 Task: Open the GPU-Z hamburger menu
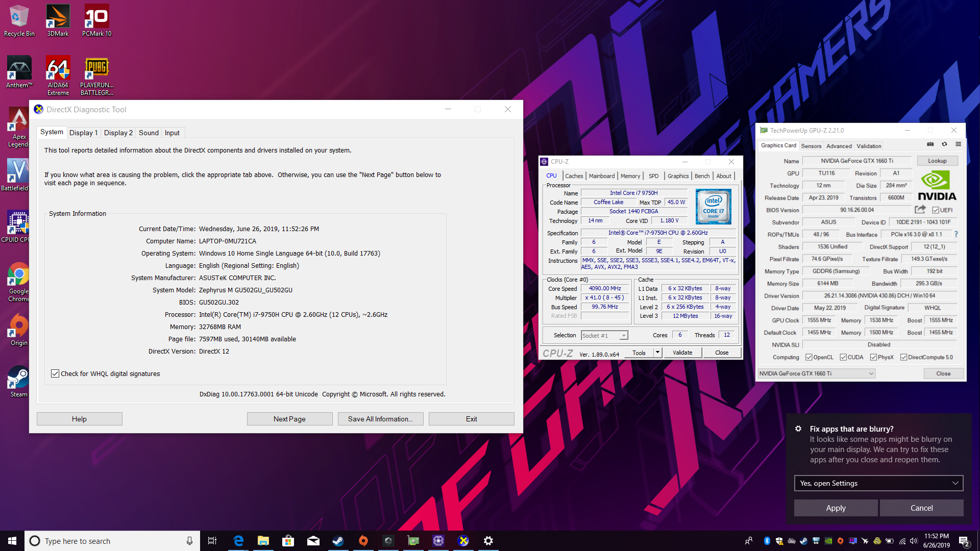[958, 144]
